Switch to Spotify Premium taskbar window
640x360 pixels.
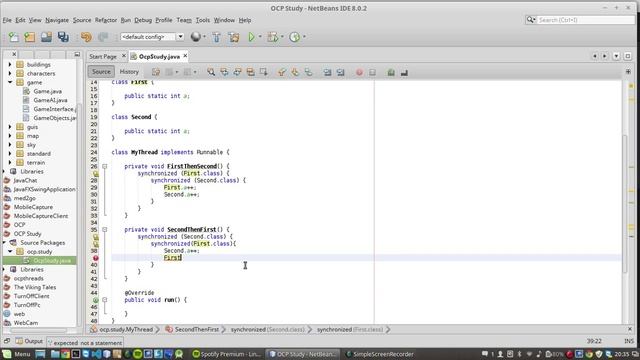(227, 354)
